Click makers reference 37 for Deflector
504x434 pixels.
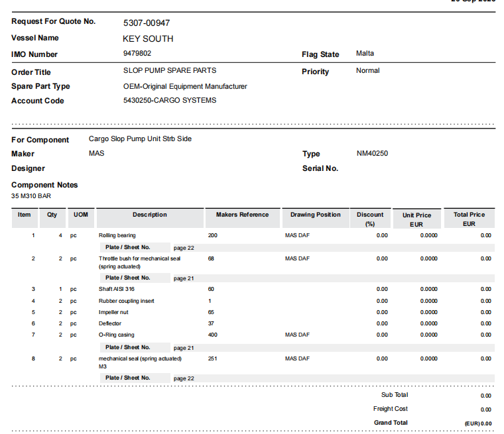pyautogui.click(x=211, y=323)
